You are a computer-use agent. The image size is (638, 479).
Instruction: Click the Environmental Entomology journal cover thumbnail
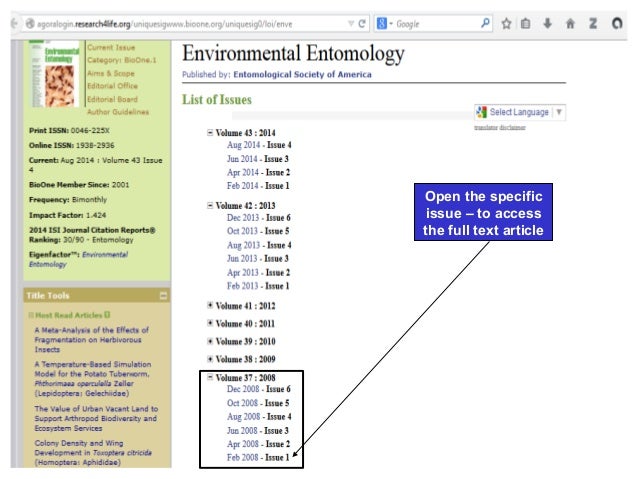(55, 74)
